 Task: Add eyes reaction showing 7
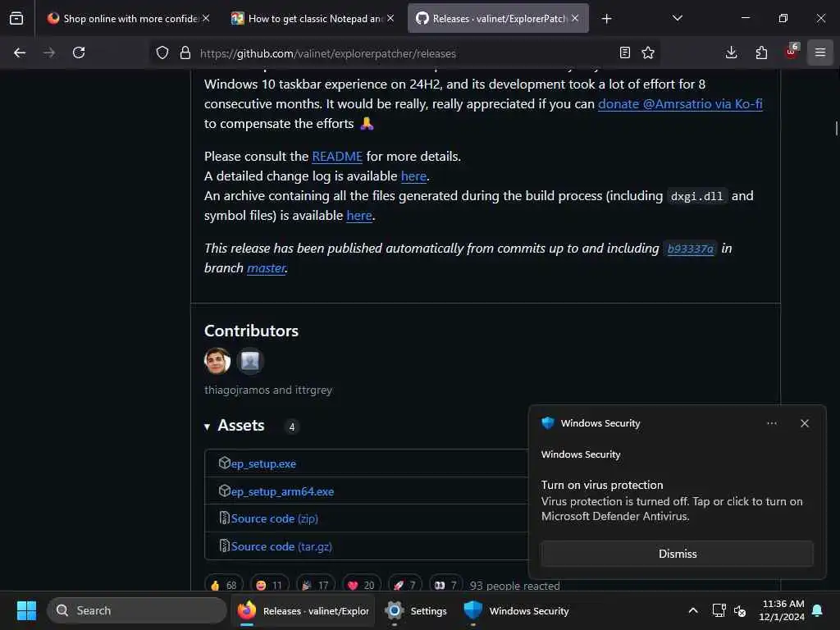[445, 585]
